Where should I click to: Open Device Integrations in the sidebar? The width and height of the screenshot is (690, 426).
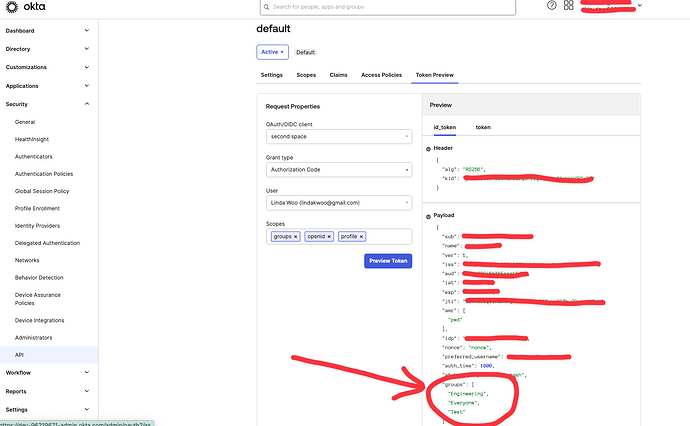pos(40,320)
